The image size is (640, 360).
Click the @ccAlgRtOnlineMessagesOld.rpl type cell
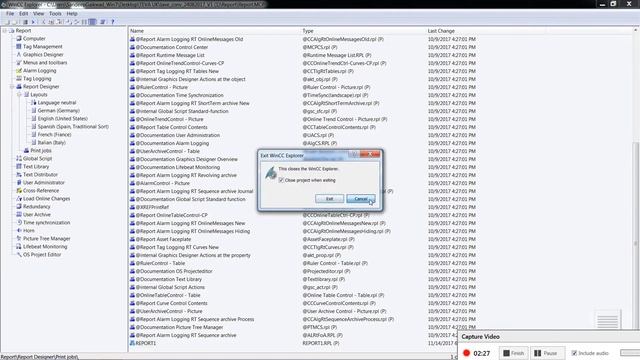click(x=343, y=39)
